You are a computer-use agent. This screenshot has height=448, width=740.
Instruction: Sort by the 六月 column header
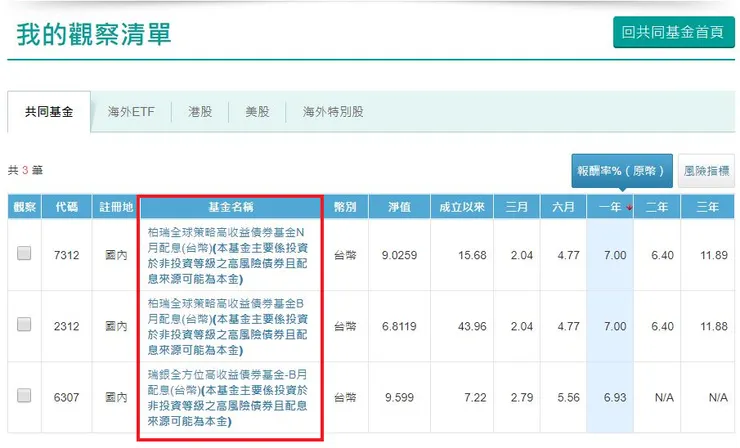coord(563,207)
